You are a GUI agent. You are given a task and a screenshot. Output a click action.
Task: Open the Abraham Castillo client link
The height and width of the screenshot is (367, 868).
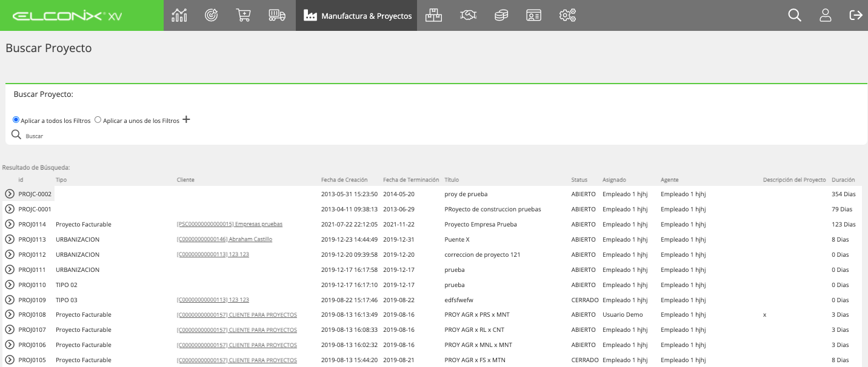[x=224, y=239]
